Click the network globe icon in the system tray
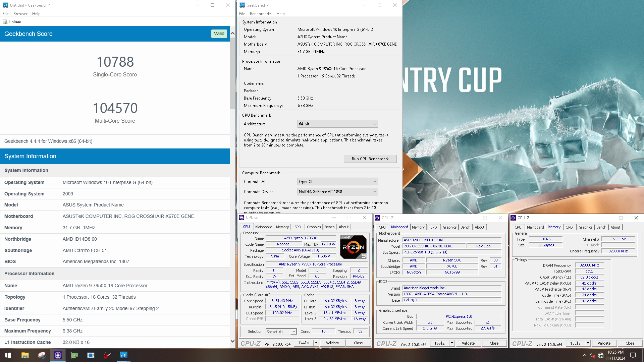This screenshot has width=644, height=362. (x=601, y=355)
